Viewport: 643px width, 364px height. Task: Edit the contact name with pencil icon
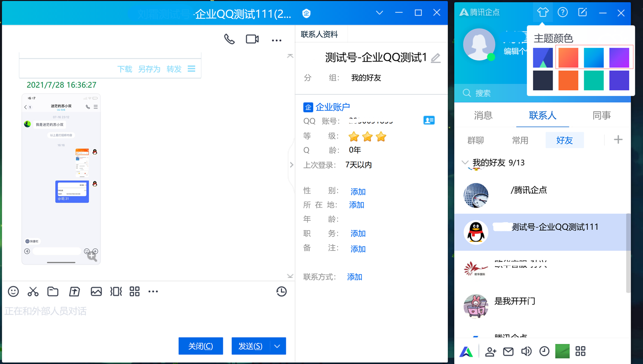coord(436,58)
